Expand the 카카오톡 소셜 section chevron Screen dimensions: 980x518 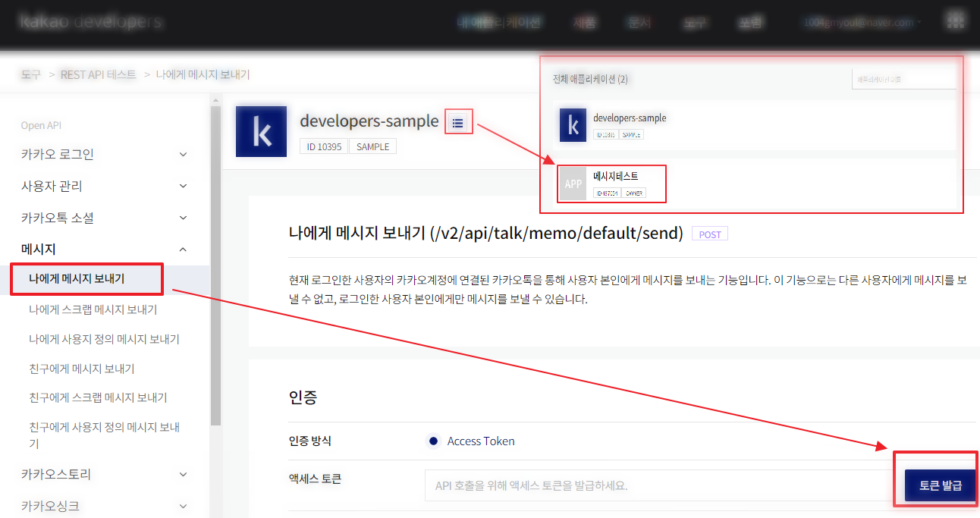(x=183, y=218)
